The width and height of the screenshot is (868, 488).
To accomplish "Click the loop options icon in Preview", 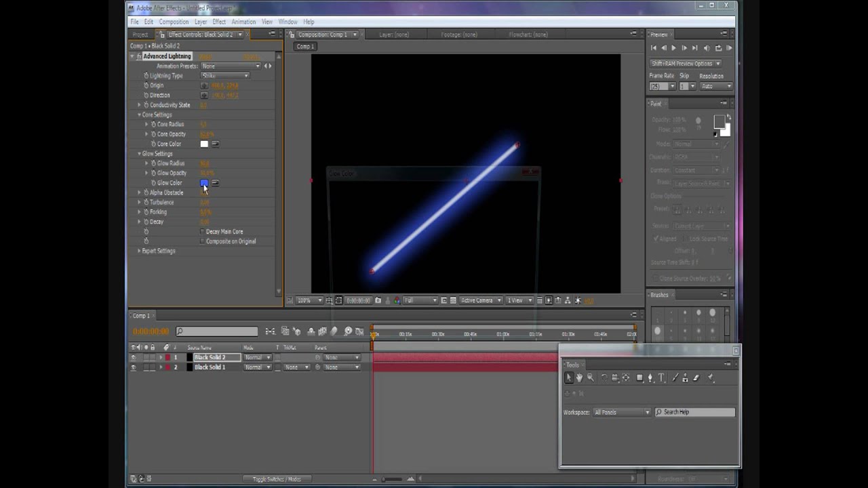I will click(x=718, y=48).
